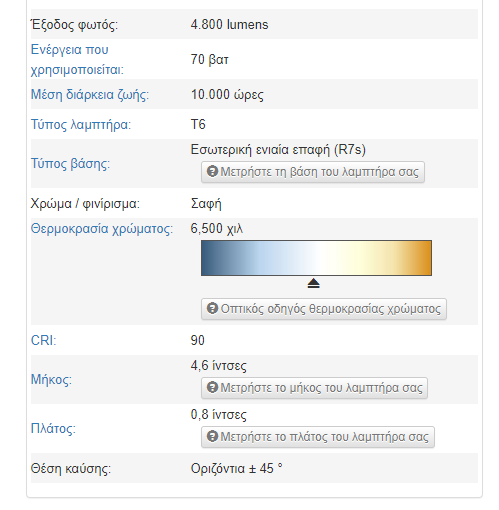Open Οπτικός οδηγός θερμοκρασίας χρώματος guide

[x=324, y=309]
